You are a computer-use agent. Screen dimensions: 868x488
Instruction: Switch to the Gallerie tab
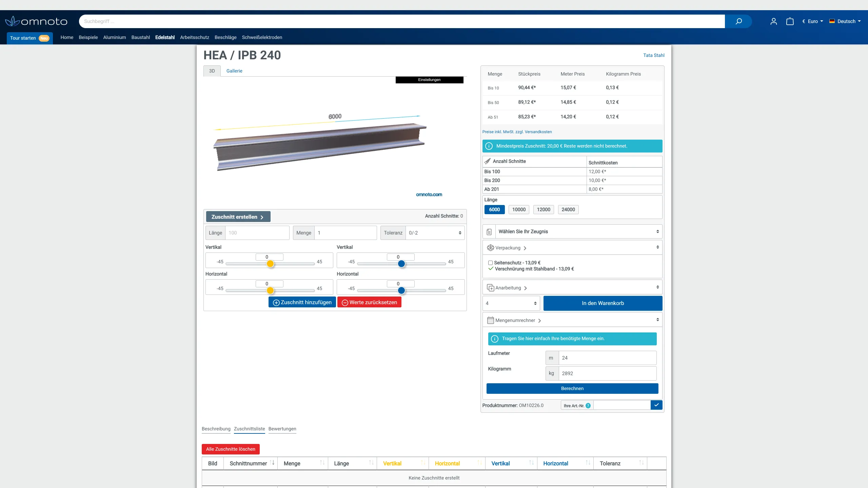pyautogui.click(x=234, y=71)
